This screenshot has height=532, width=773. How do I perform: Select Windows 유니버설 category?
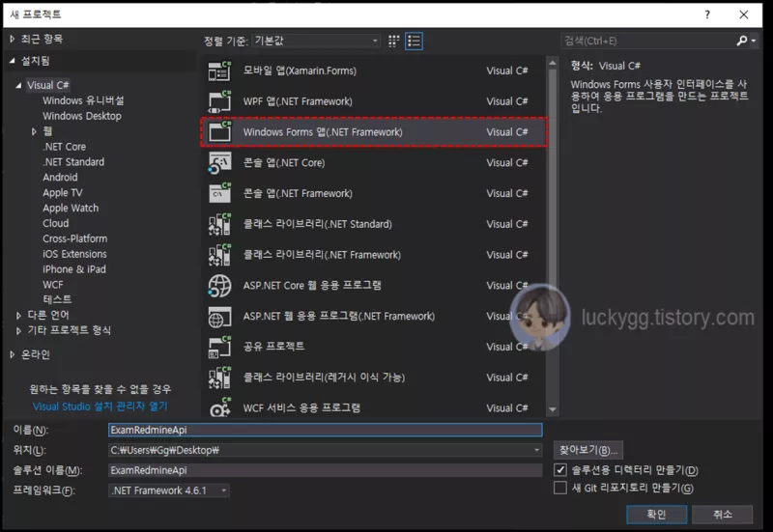point(83,100)
